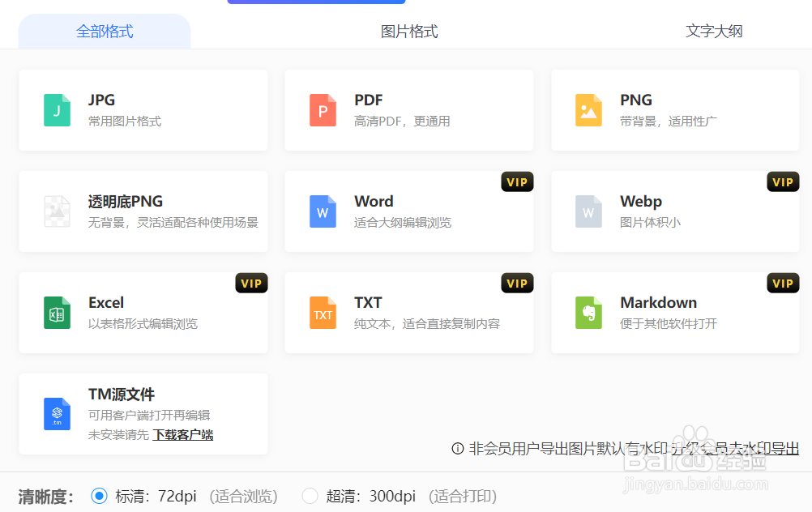The image size is (812, 512).
Task: Choose the Webp export title
Action: coord(641,202)
